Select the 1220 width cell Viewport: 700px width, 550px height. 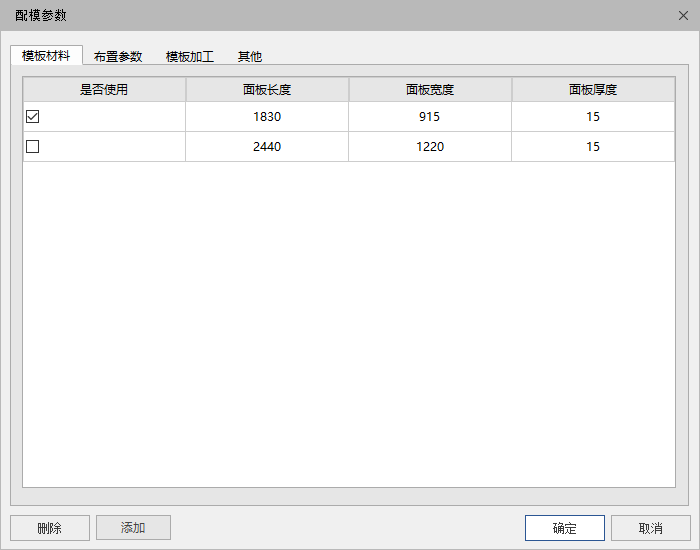[x=430, y=146]
